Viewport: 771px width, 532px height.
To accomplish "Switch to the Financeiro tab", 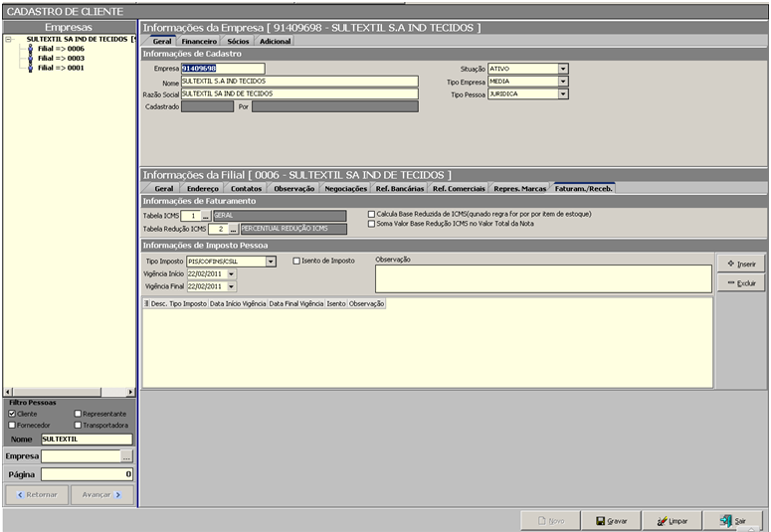I will 199,42.
